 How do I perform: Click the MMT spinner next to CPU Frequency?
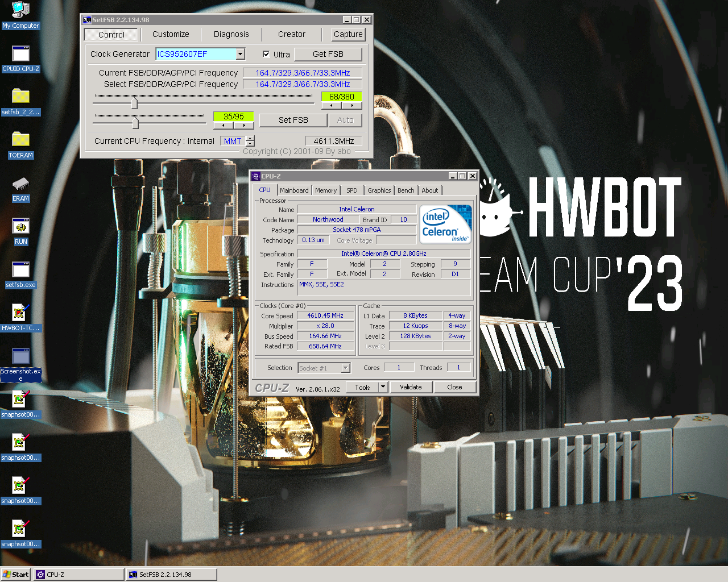tap(250, 141)
